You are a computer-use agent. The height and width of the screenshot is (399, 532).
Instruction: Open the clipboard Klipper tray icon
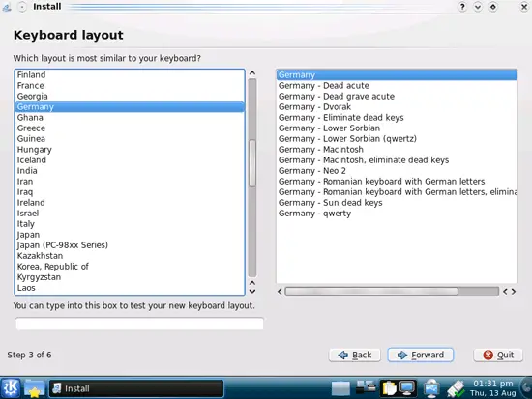click(389, 388)
